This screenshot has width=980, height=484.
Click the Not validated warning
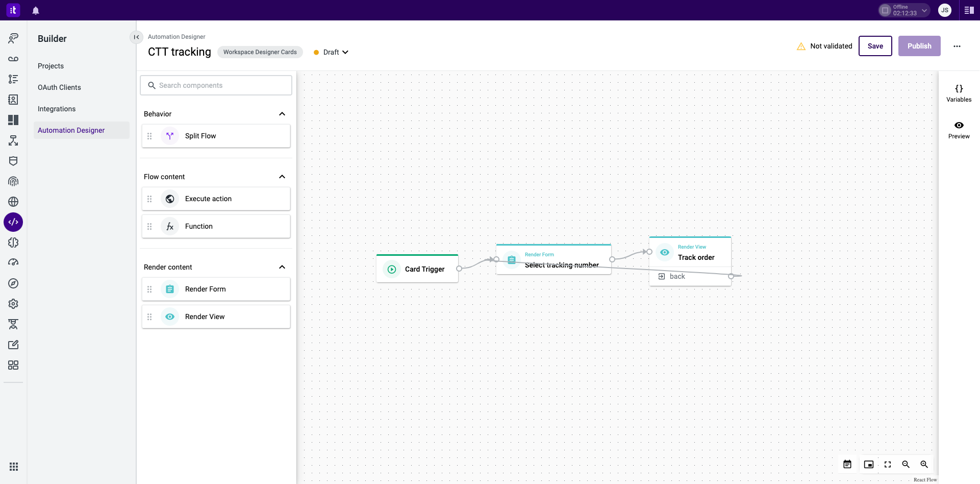pyautogui.click(x=824, y=46)
